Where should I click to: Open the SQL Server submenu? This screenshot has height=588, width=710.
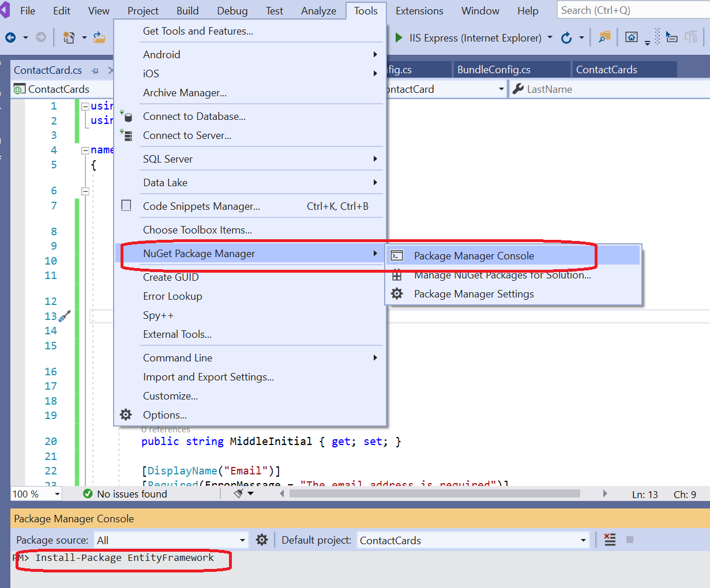(x=250, y=159)
